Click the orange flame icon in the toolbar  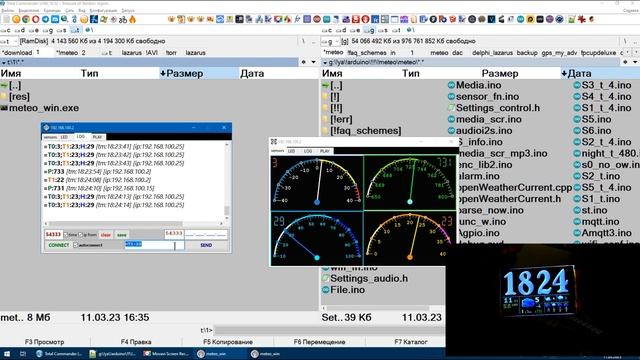coord(133,19)
